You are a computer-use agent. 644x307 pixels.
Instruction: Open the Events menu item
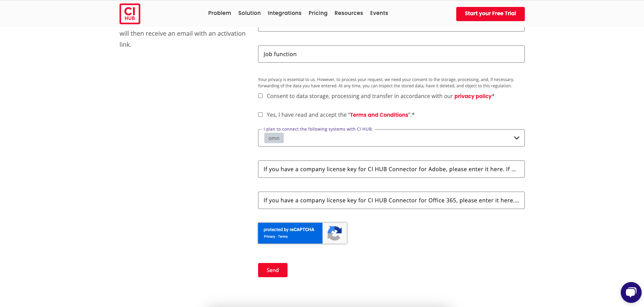pyautogui.click(x=379, y=13)
